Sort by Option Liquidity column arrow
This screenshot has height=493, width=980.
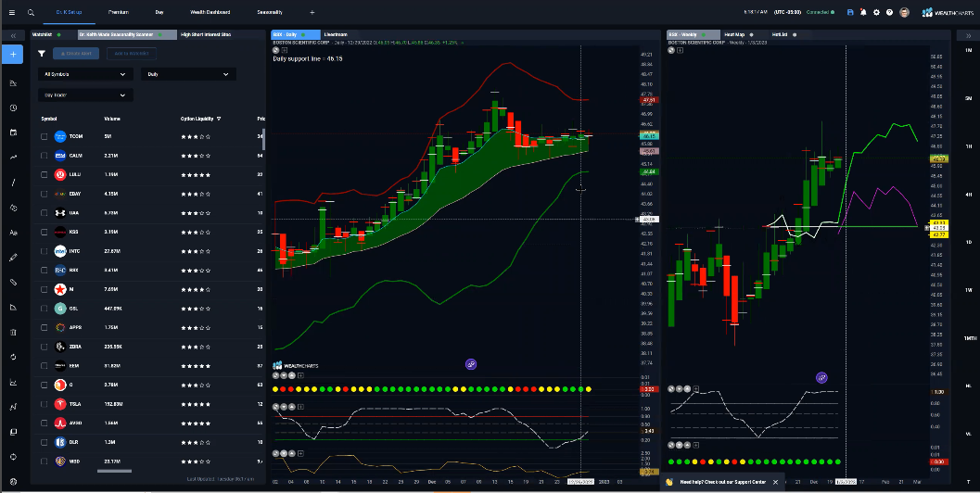coord(219,119)
